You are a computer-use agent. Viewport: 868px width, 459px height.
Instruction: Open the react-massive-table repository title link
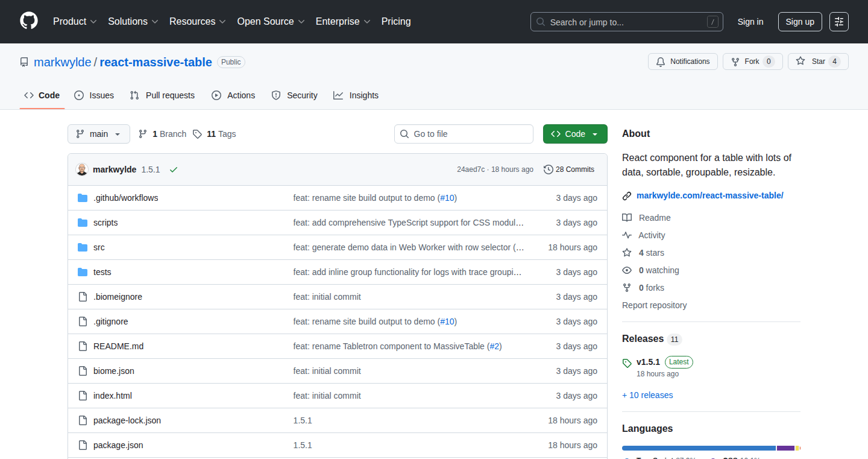156,62
